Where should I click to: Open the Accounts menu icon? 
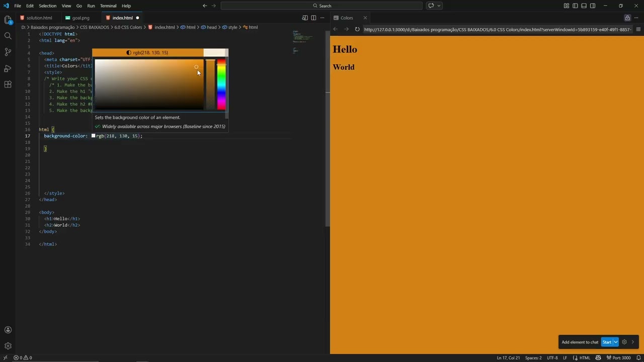coord(8,330)
